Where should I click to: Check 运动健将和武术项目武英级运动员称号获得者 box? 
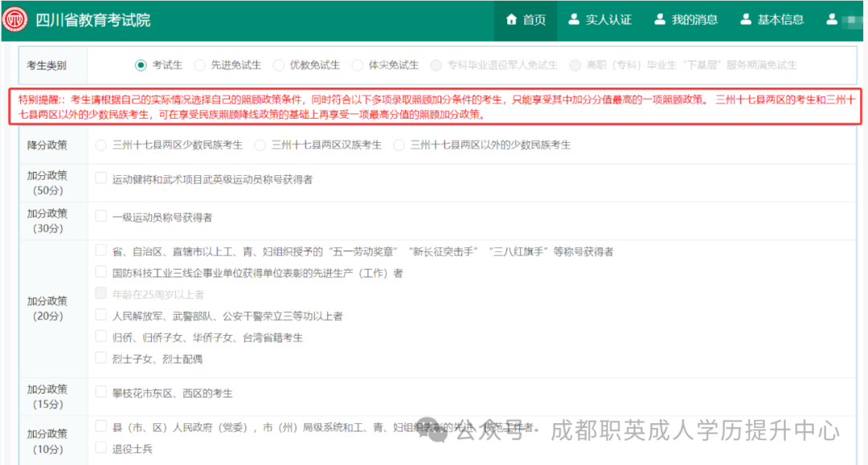tap(100, 178)
